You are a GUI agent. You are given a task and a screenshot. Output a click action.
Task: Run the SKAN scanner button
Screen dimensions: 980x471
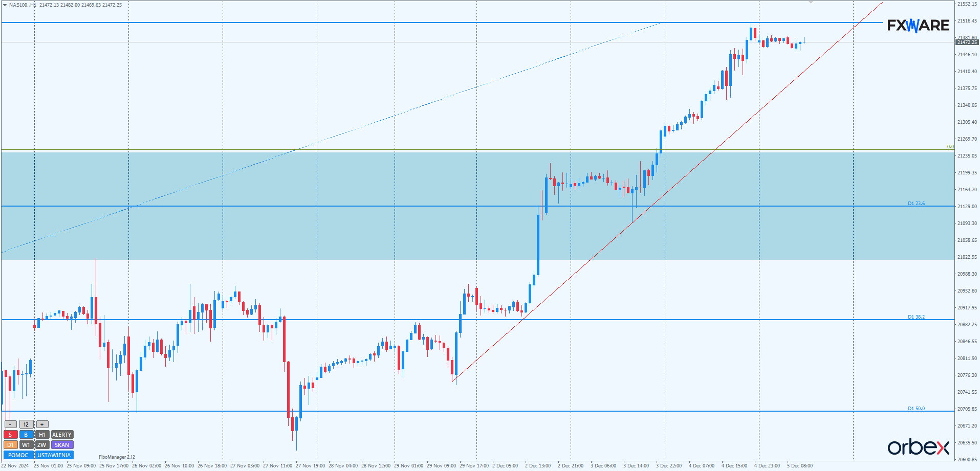62,445
